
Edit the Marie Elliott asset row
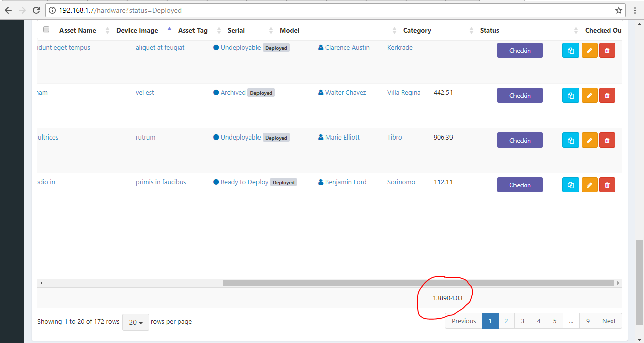(x=589, y=140)
